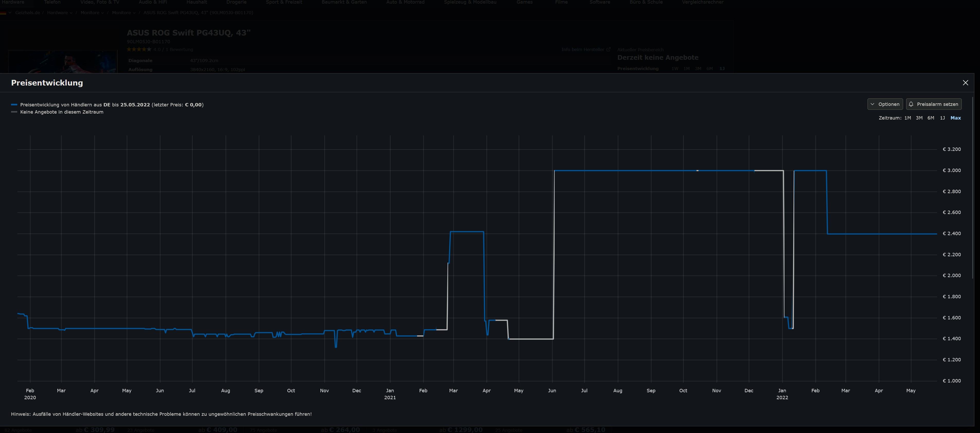
Task: Select the 6M Zeitraum in the dialog
Action: [x=931, y=118]
